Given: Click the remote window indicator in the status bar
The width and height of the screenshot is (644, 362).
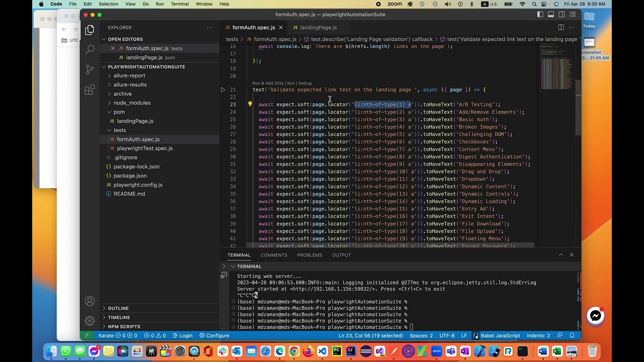Looking at the screenshot, I should pos(87,335).
